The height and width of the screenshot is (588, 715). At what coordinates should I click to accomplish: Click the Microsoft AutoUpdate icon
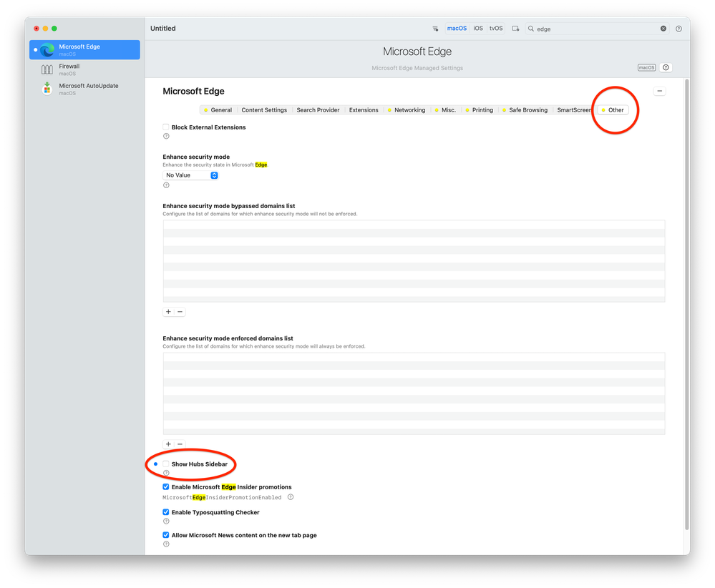pyautogui.click(x=47, y=89)
